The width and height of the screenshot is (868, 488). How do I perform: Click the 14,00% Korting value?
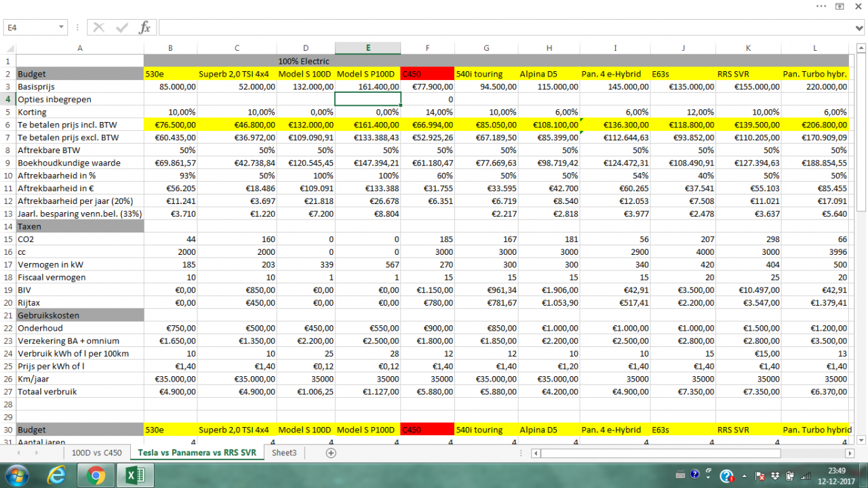pos(427,112)
